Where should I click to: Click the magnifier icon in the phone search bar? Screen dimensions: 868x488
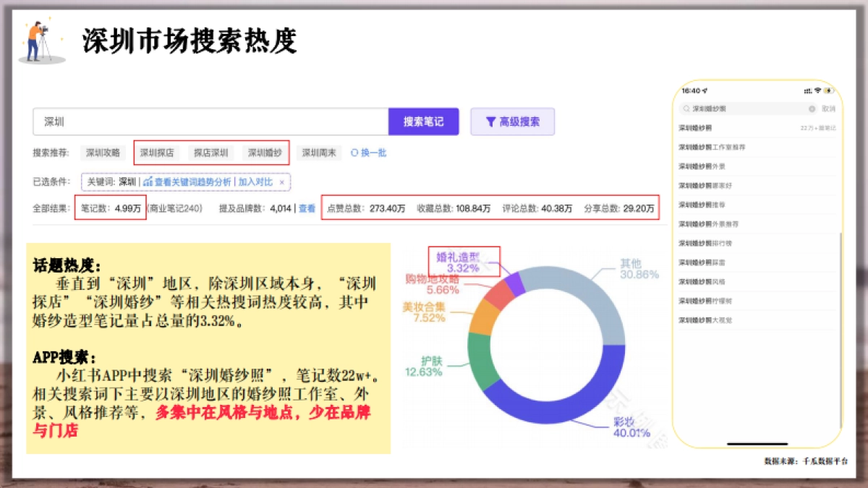point(686,108)
